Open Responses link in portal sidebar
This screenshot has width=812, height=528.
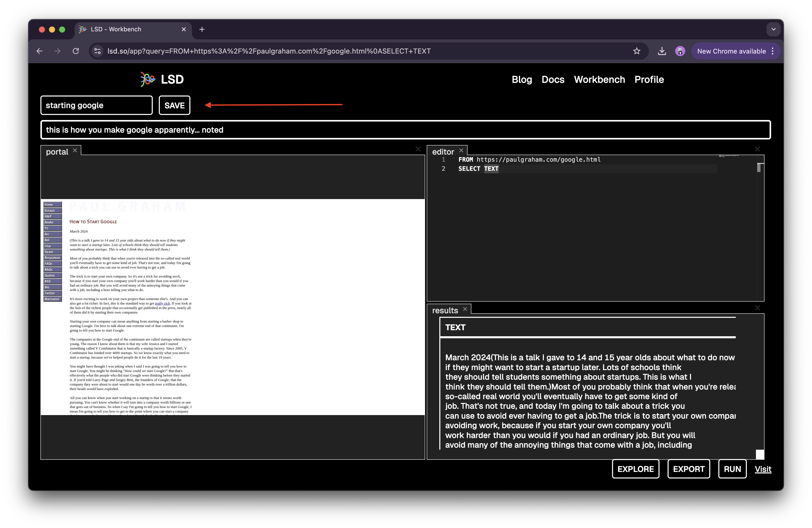coord(53,258)
